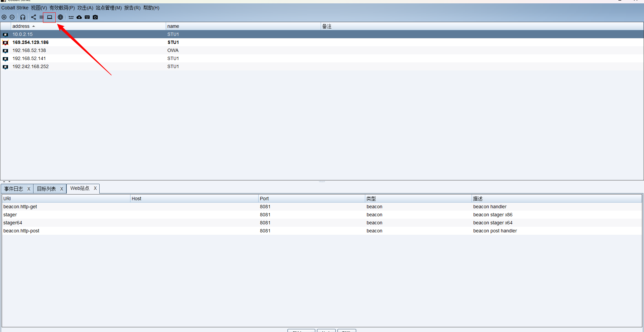Viewport: 644px width, 332px height.
Task: Open the Cobalt Strike menu
Action: coord(15,8)
